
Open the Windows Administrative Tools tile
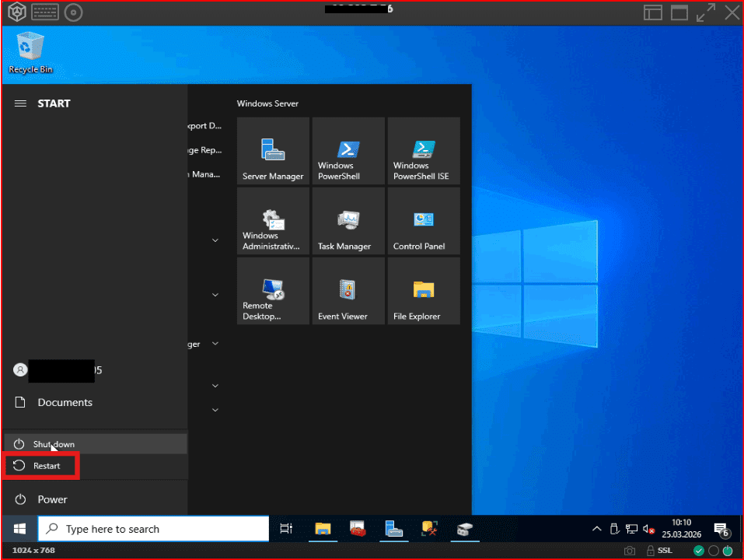point(273,221)
